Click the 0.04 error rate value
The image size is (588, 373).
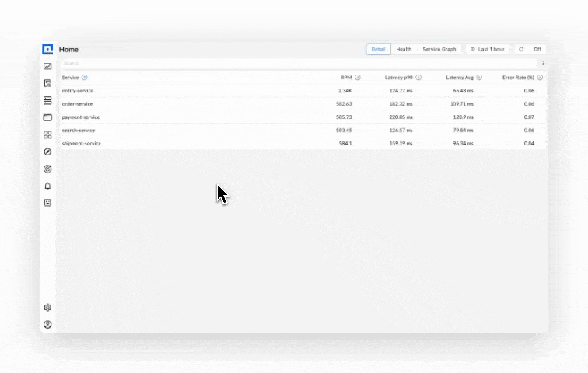(529, 143)
